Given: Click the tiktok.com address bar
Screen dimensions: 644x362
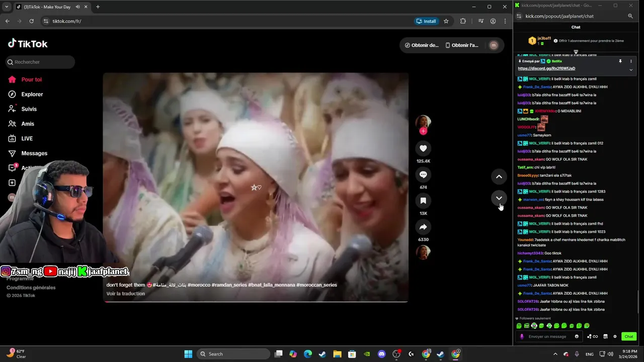Looking at the screenshot, I should (226, 21).
